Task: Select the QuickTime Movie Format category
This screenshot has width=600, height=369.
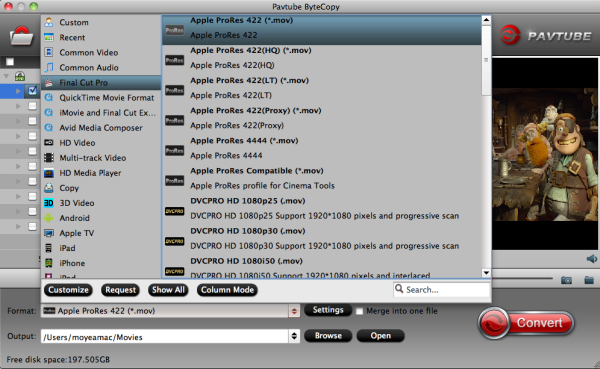Action: tap(101, 98)
